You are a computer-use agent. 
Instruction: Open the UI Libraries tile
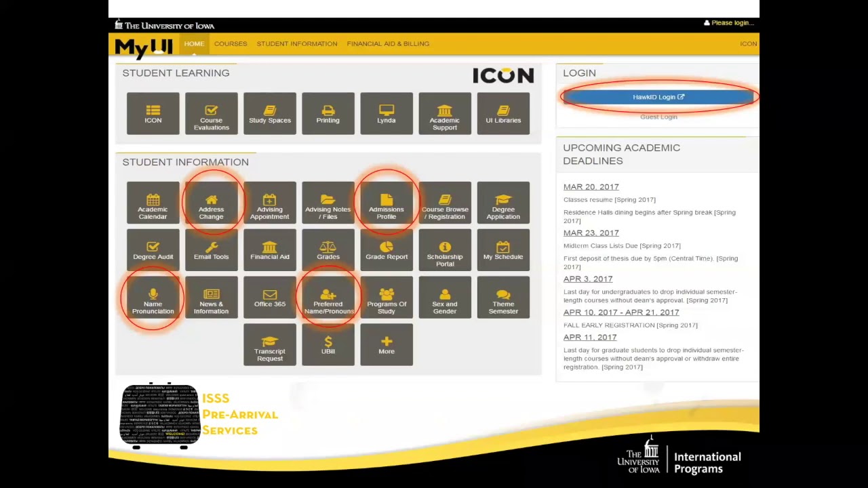point(503,114)
